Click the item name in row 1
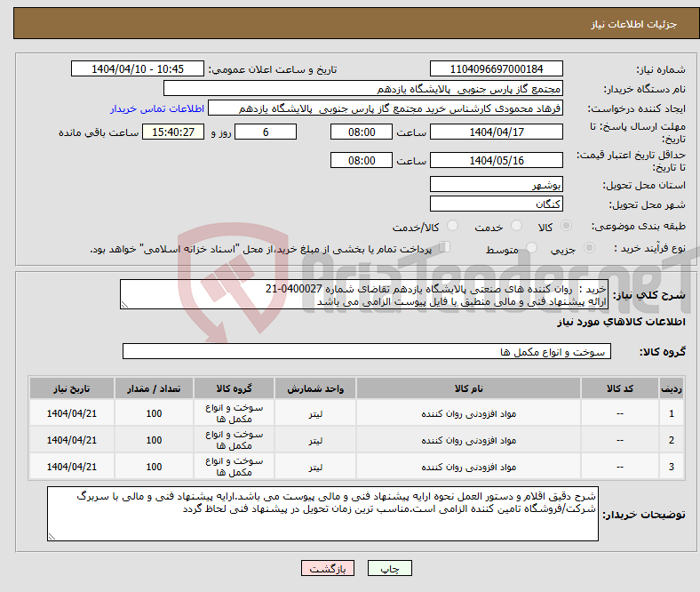The width and height of the screenshot is (700, 592). coord(469,413)
